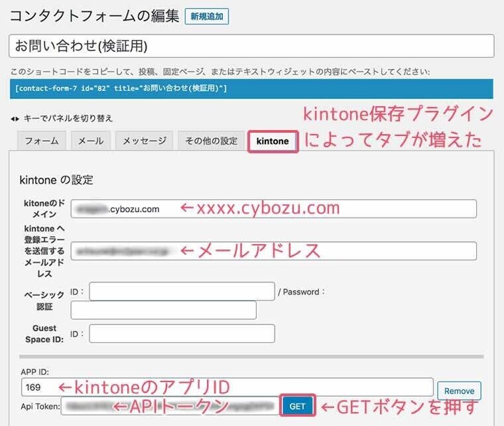
Task: Click the error notification email address field
Action: tap(273, 251)
